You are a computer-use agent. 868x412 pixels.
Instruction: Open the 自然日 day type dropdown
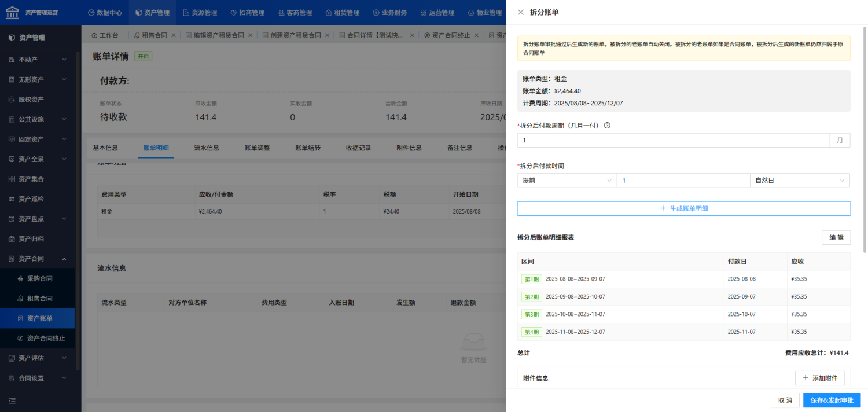[x=800, y=181]
